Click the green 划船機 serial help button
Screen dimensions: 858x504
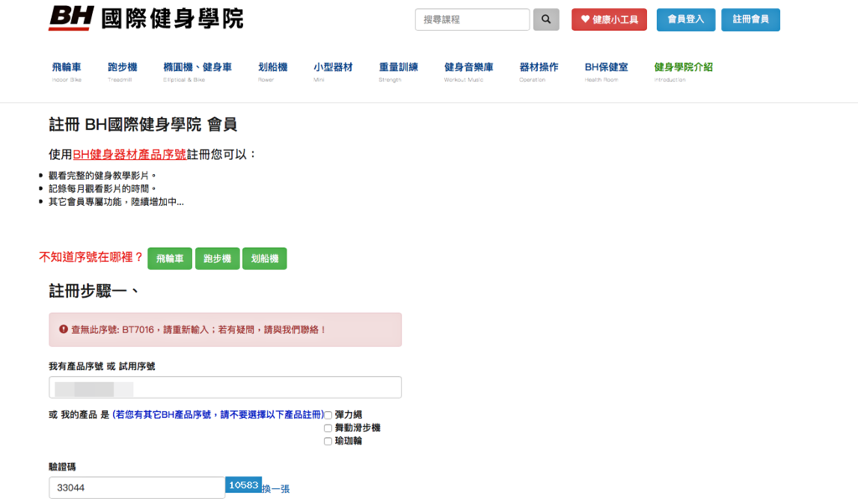[265, 259]
